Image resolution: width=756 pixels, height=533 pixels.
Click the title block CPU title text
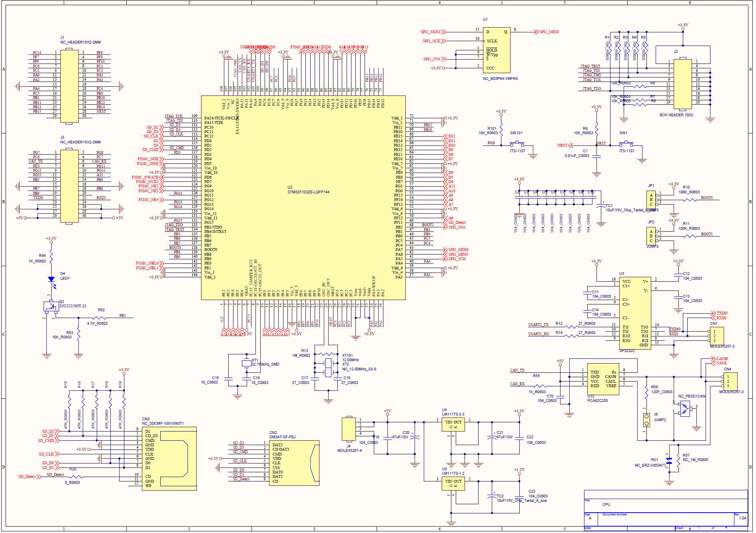[606, 505]
